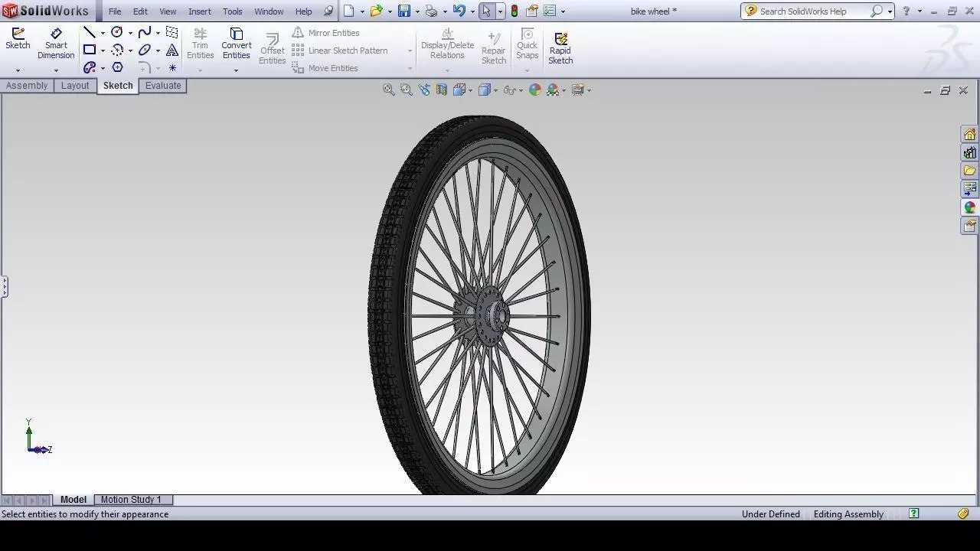Screen dimensions: 980x551
Task: Select the Straight Slot tool
Action: [90, 67]
